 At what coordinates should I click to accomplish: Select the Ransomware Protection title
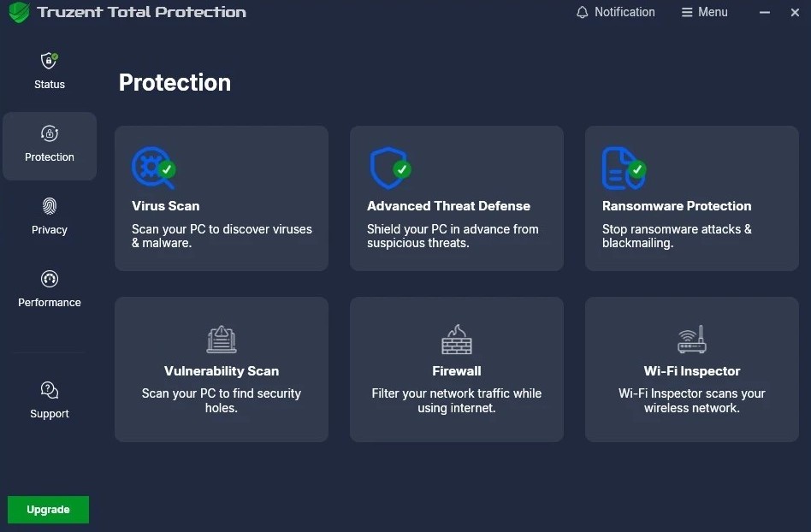[677, 206]
